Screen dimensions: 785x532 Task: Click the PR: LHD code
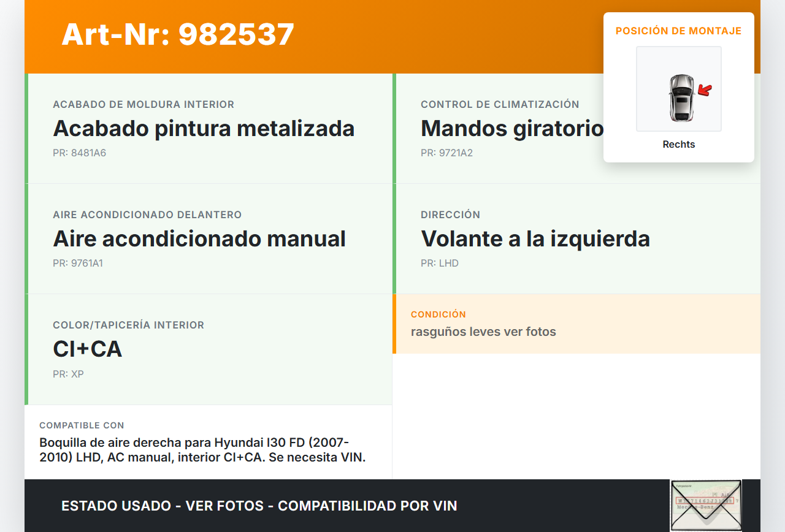coord(440,264)
